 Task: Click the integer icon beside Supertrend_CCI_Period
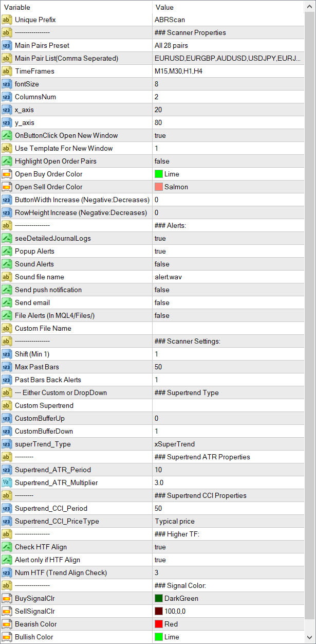(x=7, y=508)
